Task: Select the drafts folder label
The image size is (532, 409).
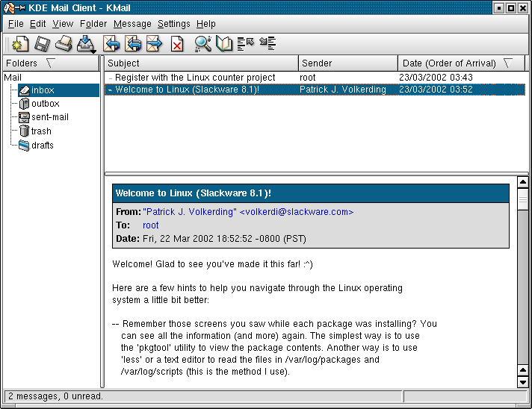Action: 43,146
